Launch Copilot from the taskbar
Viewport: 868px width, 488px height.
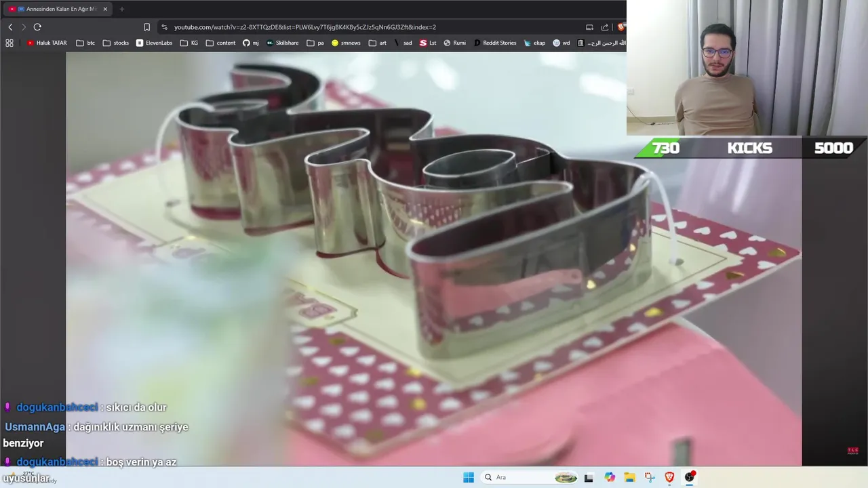tap(610, 477)
